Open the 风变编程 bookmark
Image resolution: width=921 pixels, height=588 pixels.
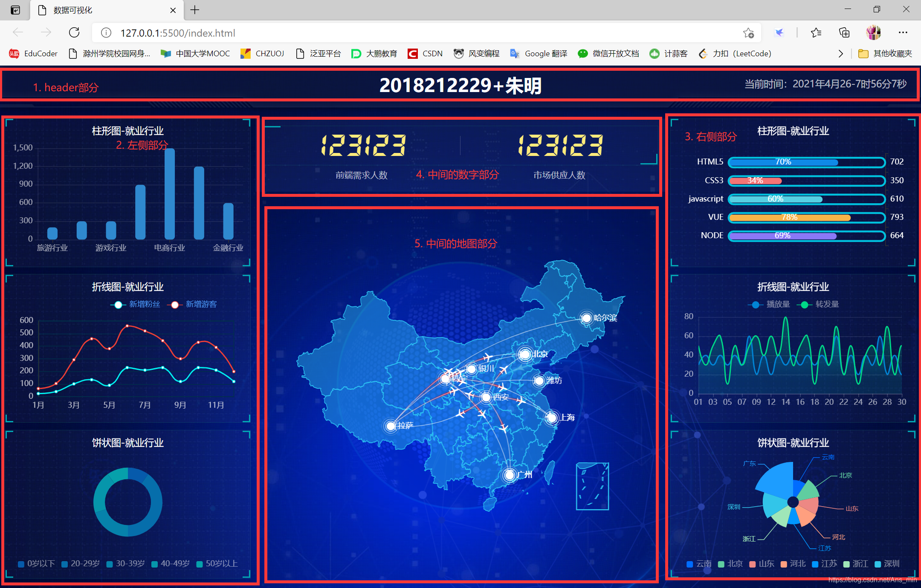coord(477,54)
